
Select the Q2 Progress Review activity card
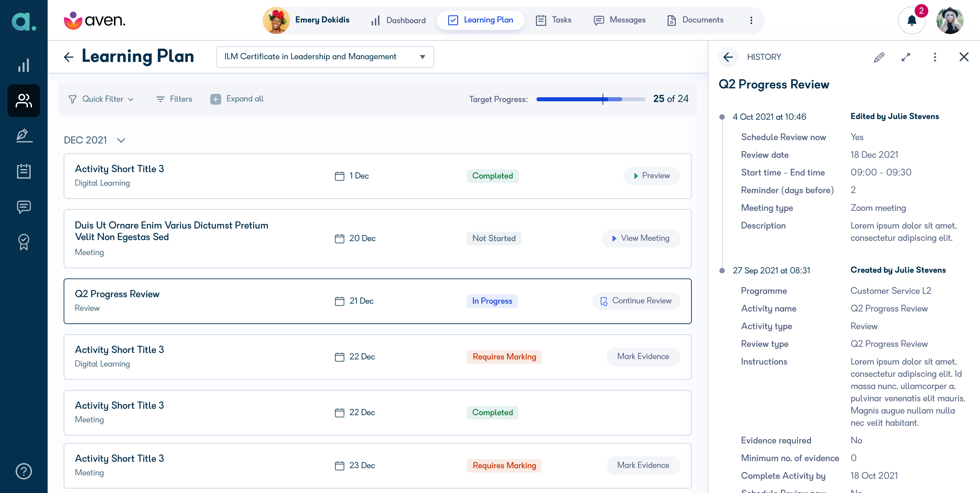click(377, 301)
